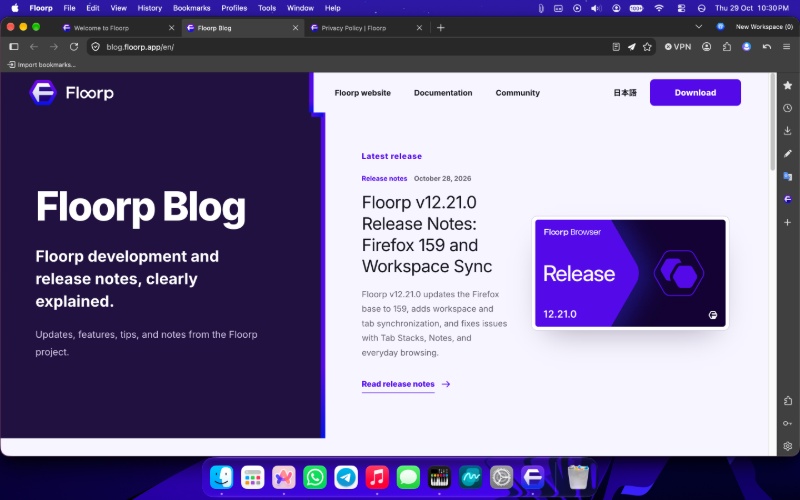The image size is (800, 500).
Task: Open the History menu
Action: tap(149, 8)
